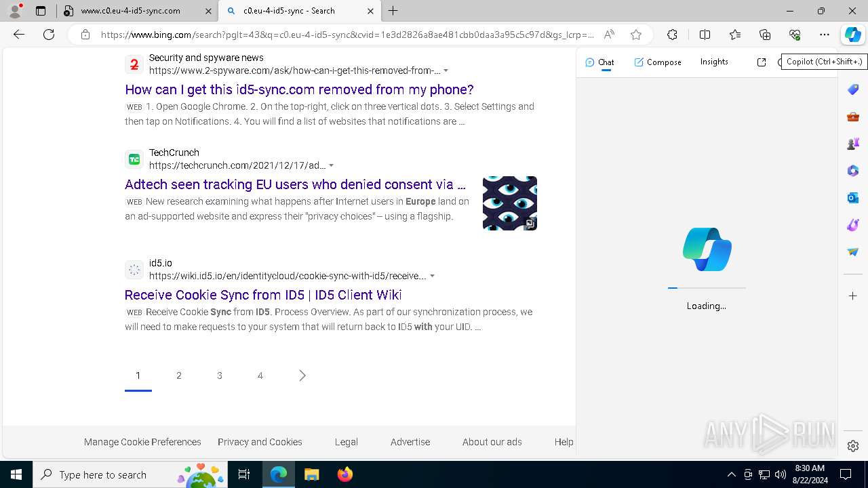Open Designer icon in sidebar

click(853, 225)
